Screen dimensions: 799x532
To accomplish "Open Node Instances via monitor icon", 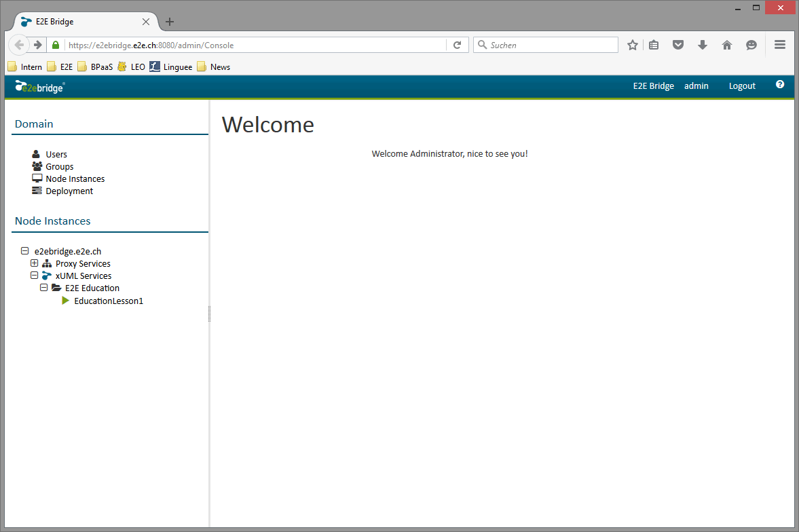I will [36, 178].
